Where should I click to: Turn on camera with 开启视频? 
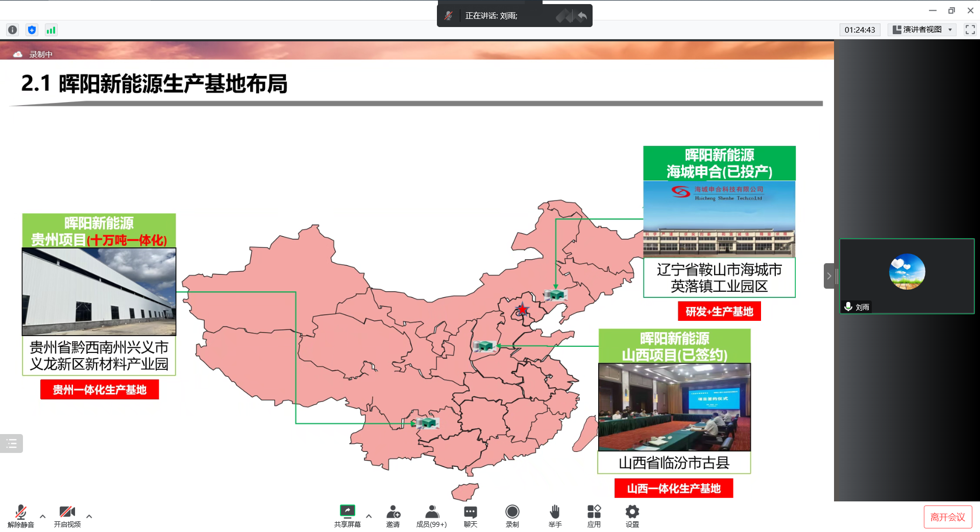point(67,516)
